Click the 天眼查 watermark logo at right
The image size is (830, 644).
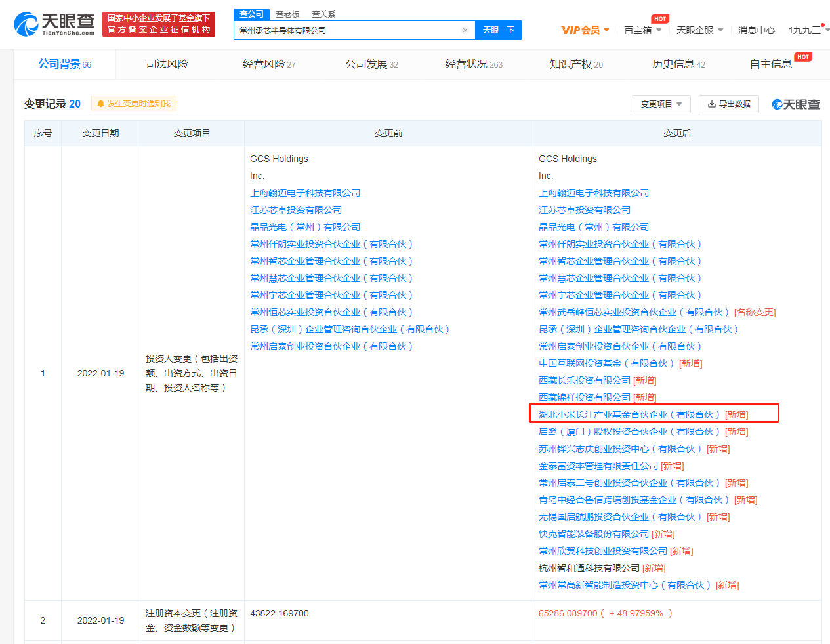coord(795,104)
